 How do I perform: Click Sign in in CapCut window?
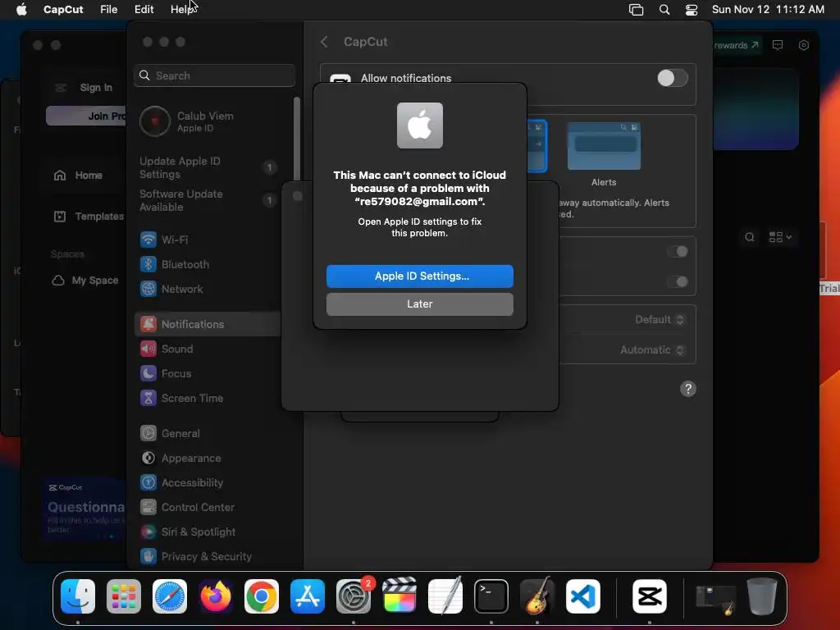[96, 87]
